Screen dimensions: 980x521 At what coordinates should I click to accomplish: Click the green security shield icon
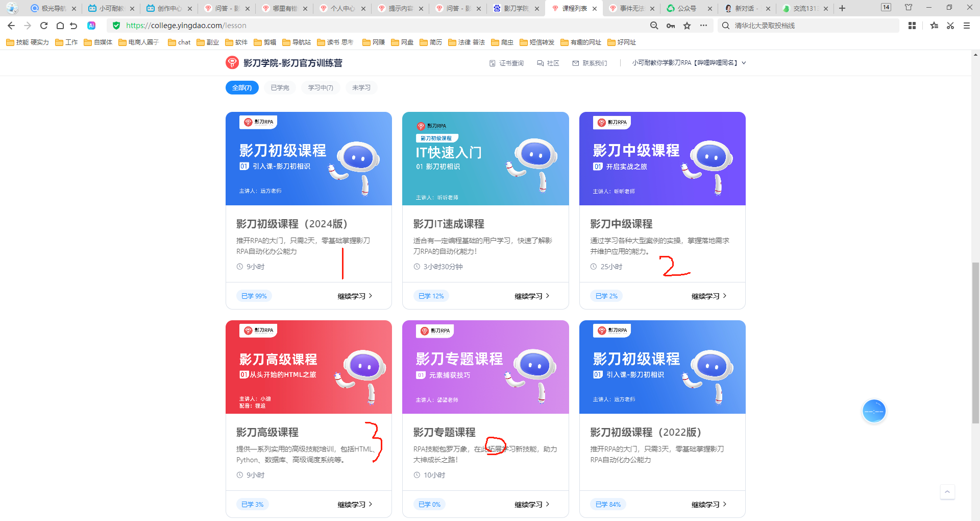pos(116,26)
